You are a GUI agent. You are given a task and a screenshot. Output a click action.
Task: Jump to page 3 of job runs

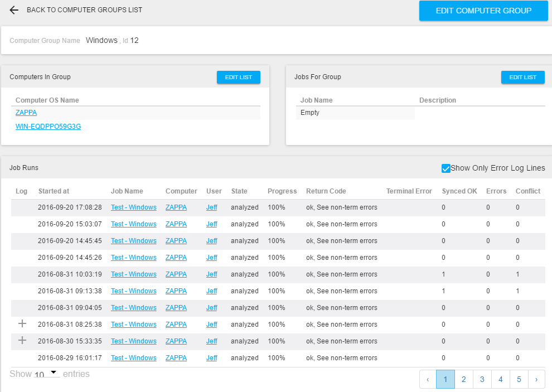482,379
